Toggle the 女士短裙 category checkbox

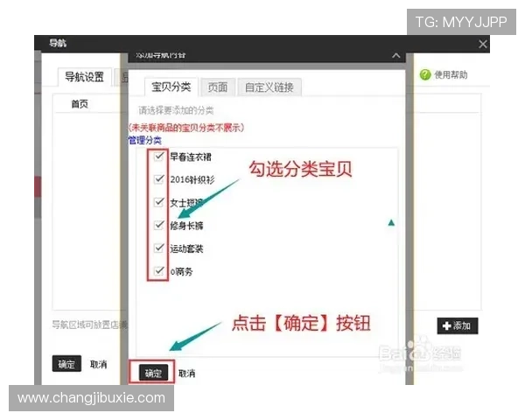tap(158, 202)
